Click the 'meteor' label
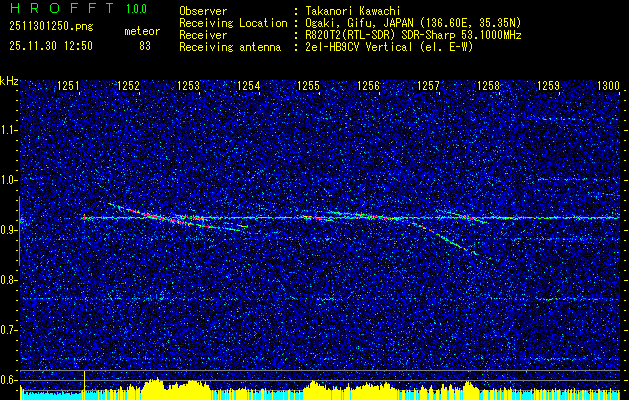Viewport: 629px width, 400px height. [142, 31]
